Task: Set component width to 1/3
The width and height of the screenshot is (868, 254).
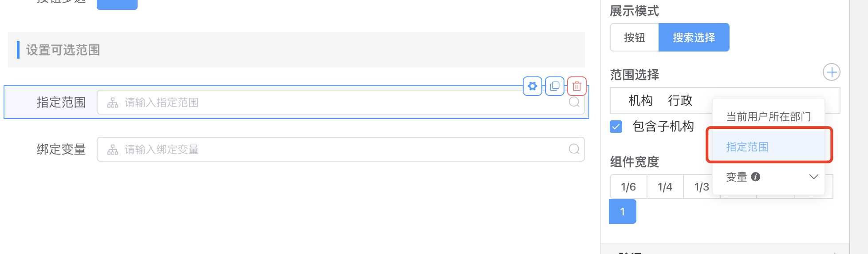Action: [x=701, y=187]
